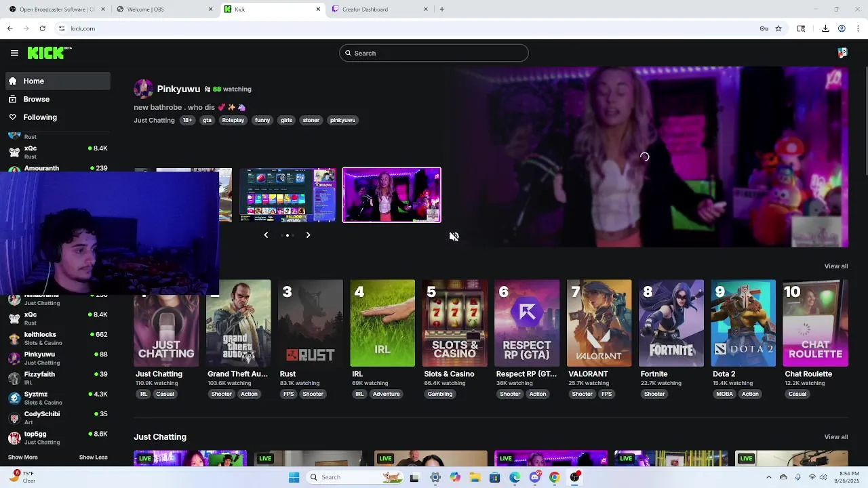Open Chrome three-dot menu

pyautogui.click(x=859, y=28)
